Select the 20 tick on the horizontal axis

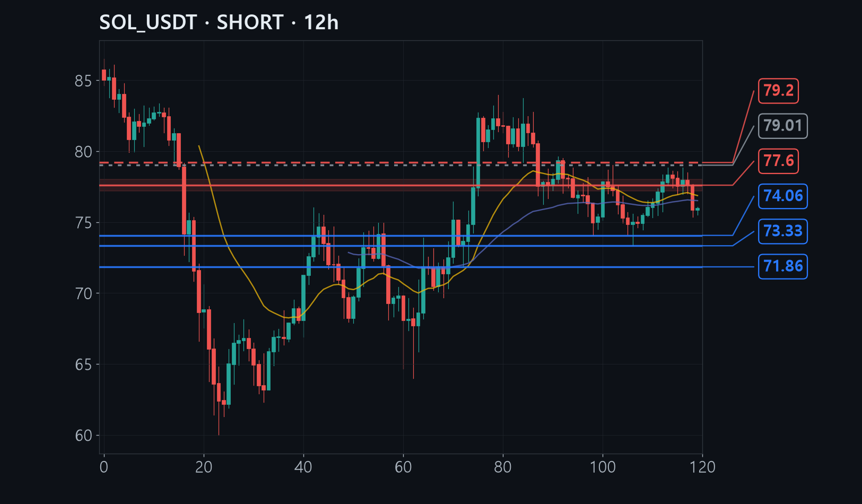click(204, 467)
